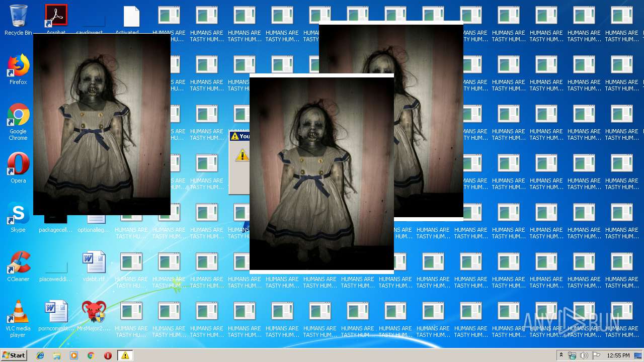
Task: Expand hidden system tray icons arrow
Action: click(561, 355)
